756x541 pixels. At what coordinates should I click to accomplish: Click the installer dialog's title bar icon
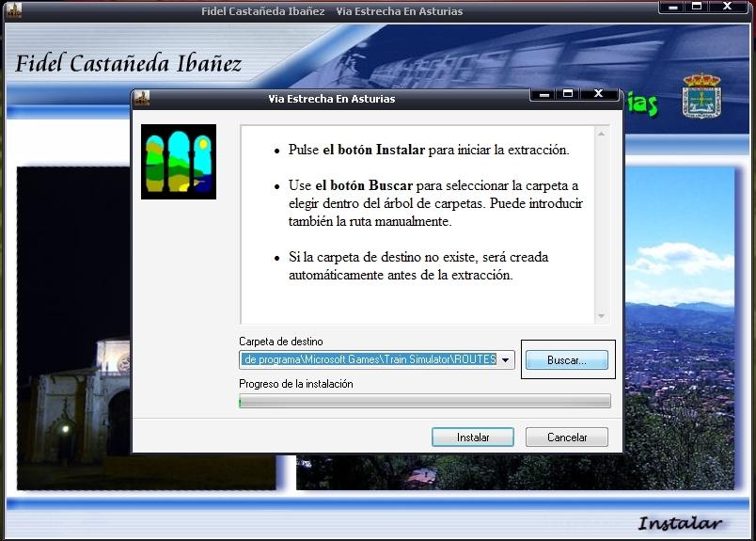point(142,98)
